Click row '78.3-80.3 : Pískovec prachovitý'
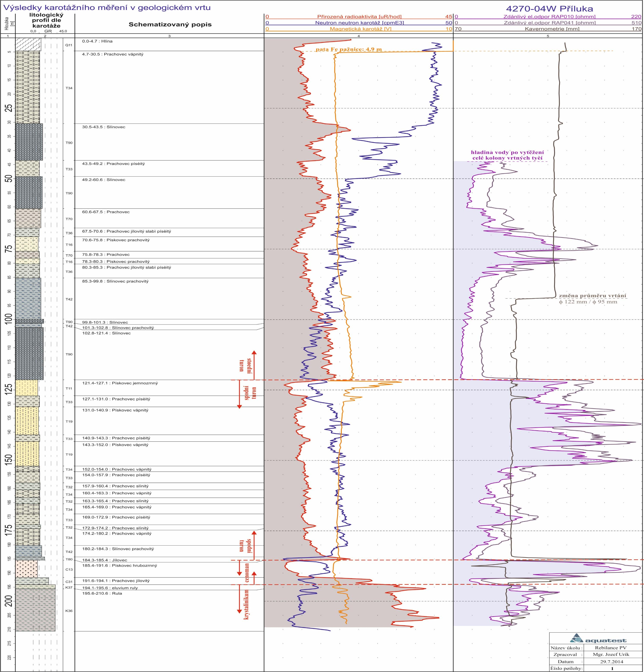Viewport: 644px width, 672px height. [x=116, y=262]
